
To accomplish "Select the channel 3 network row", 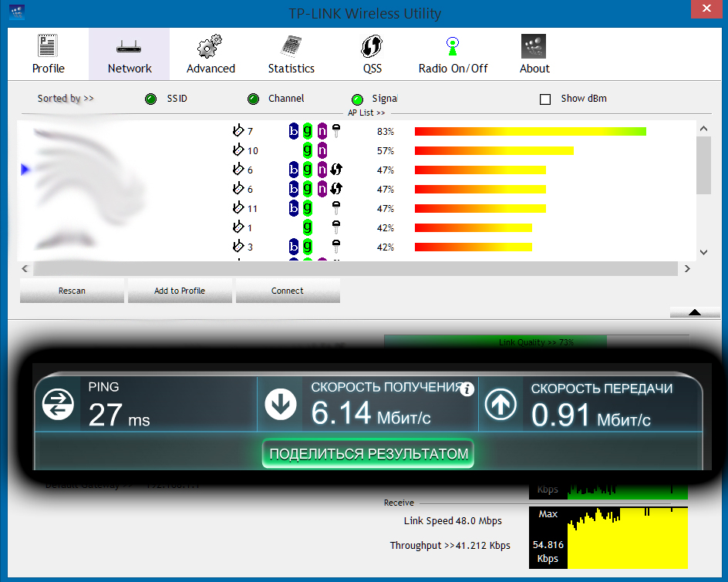I will [x=356, y=247].
